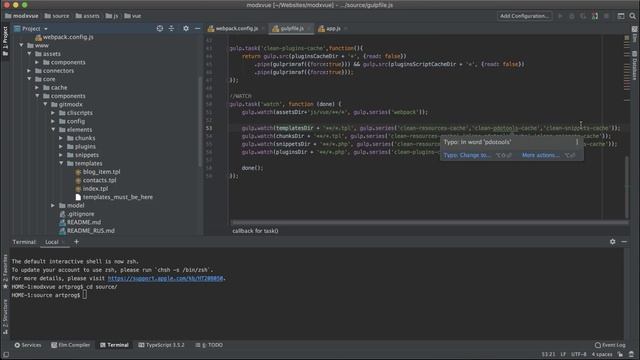Open terminal settings gear icon

coord(612,242)
